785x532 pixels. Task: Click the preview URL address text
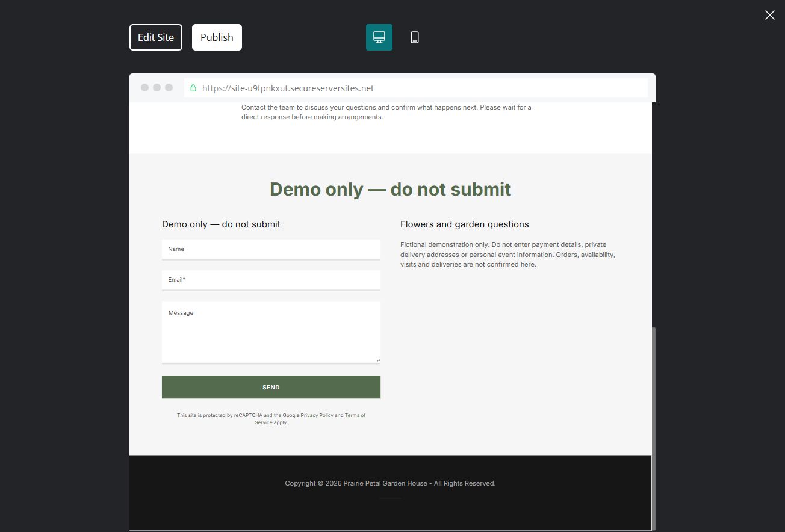(288, 88)
